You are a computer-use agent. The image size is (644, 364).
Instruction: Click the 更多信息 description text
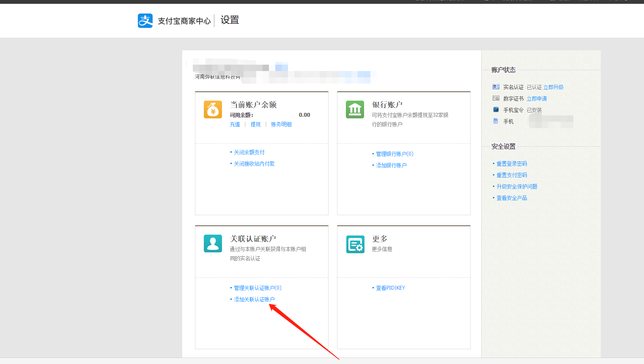[382, 249]
